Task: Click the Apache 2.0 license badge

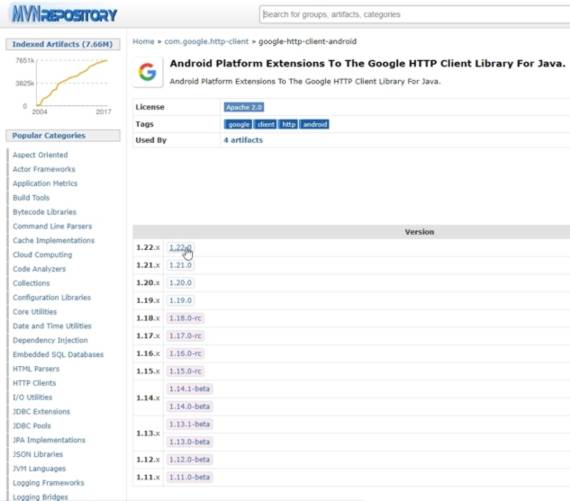Action: tap(244, 107)
